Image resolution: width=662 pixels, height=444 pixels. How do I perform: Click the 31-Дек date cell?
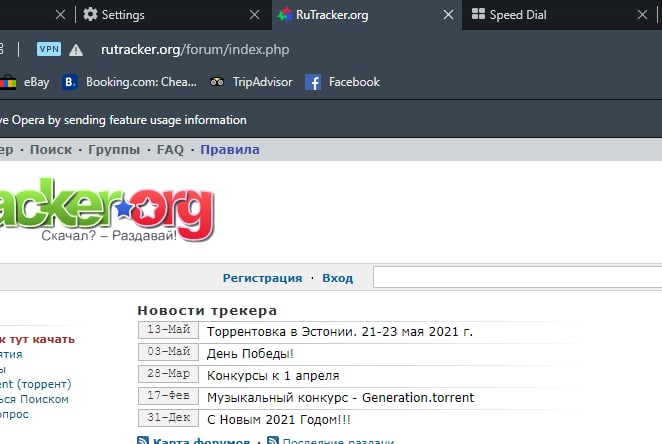168,418
